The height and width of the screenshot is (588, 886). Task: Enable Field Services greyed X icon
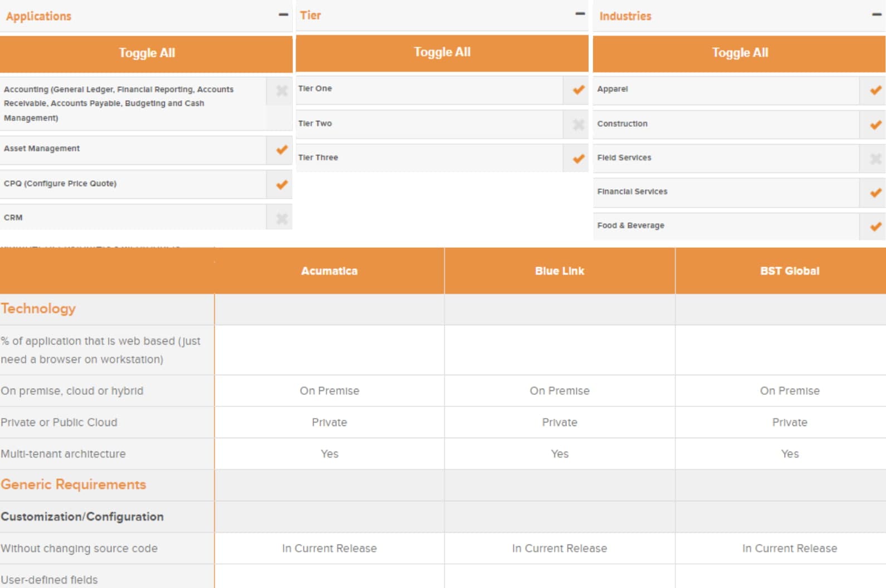click(875, 159)
